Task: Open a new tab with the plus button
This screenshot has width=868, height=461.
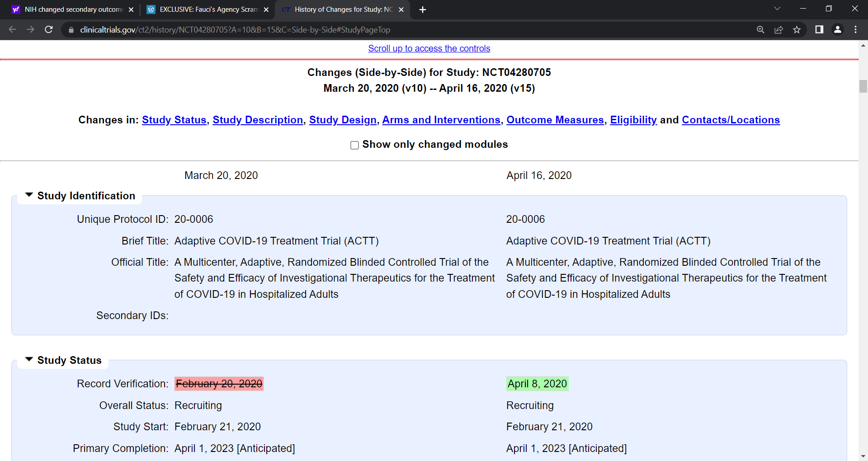Action: (423, 9)
